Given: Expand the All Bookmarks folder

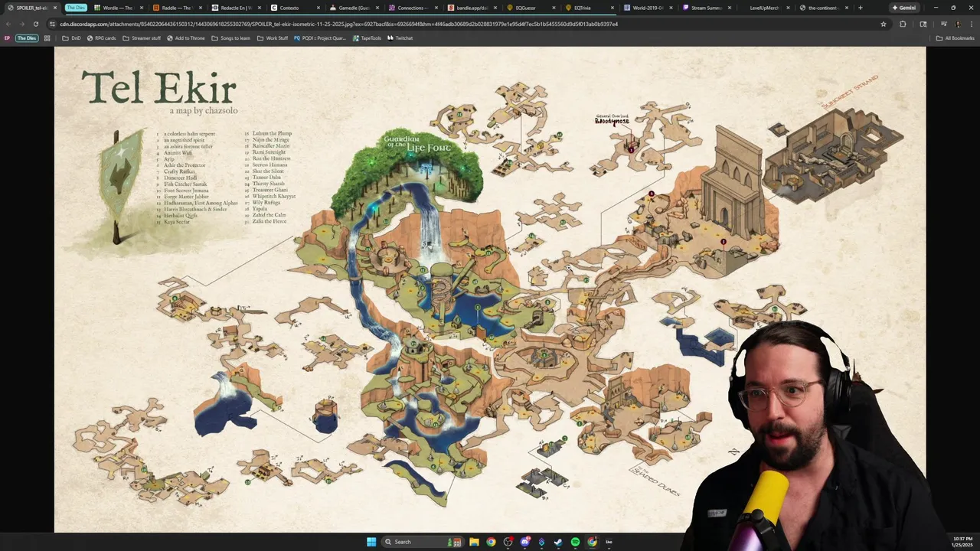Looking at the screenshot, I should click(x=955, y=37).
